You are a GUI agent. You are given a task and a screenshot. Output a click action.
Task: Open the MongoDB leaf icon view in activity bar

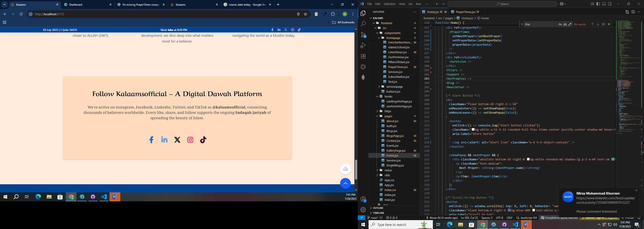(363, 78)
